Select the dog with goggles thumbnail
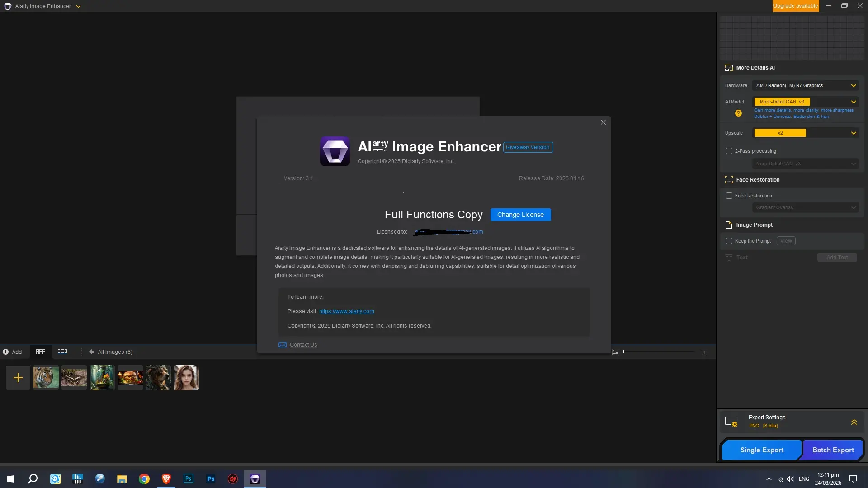868x488 pixels. (158, 378)
